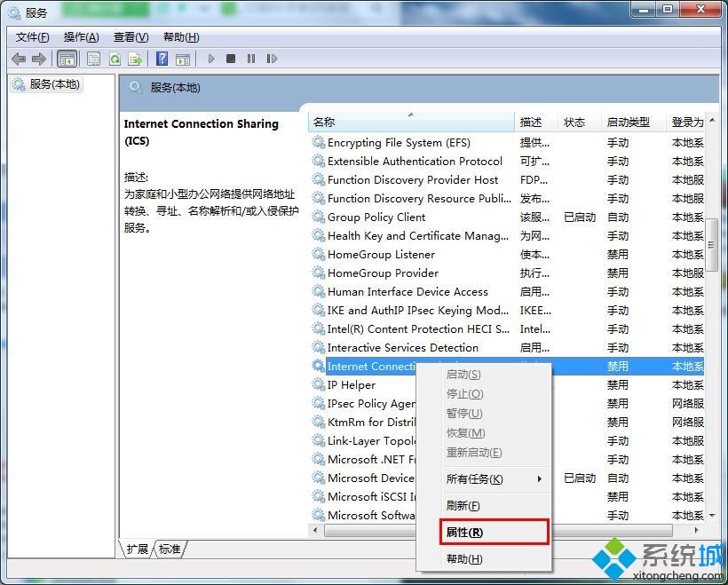The image size is (728, 585).
Task: Click the export list toolbar icon
Action: point(135,59)
